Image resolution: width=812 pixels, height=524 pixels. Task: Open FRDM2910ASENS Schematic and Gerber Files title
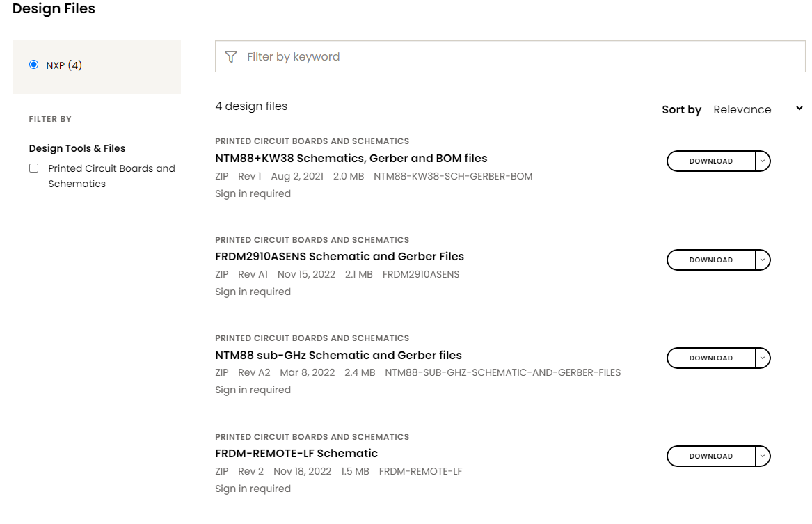coord(340,256)
